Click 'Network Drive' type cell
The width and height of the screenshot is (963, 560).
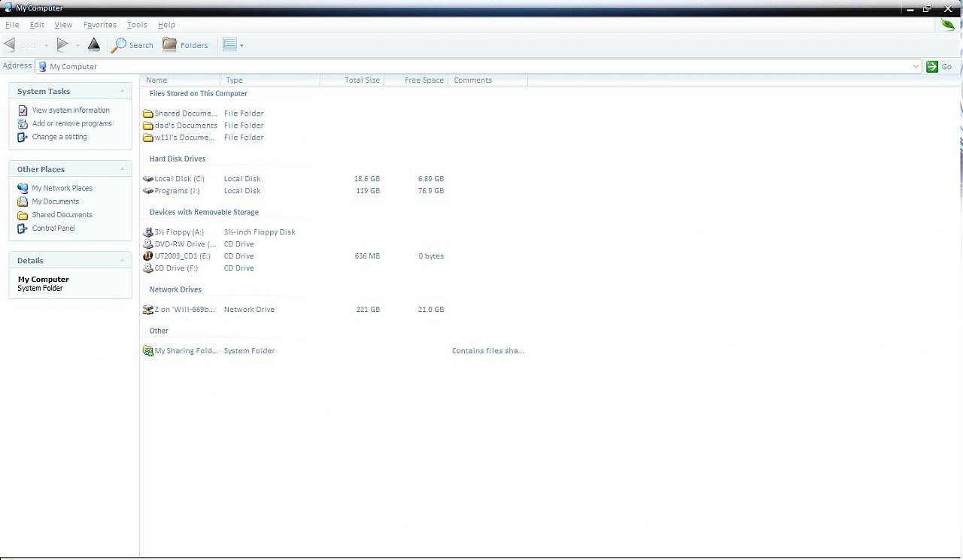tap(249, 310)
